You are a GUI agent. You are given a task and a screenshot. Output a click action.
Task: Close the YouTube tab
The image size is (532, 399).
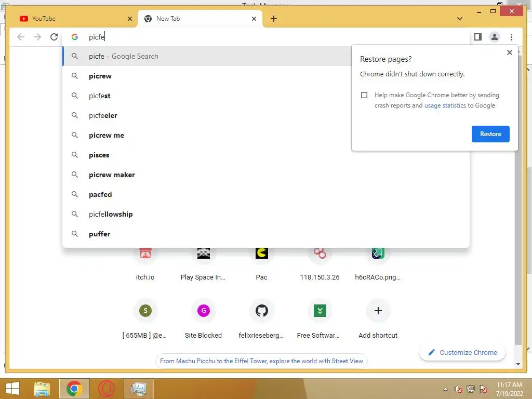(129, 19)
